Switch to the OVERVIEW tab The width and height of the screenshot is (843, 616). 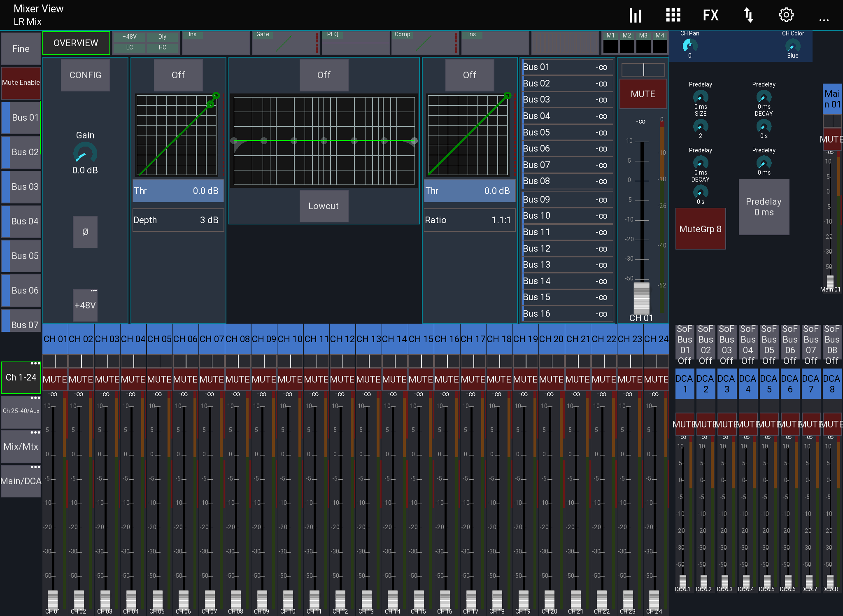[76, 43]
